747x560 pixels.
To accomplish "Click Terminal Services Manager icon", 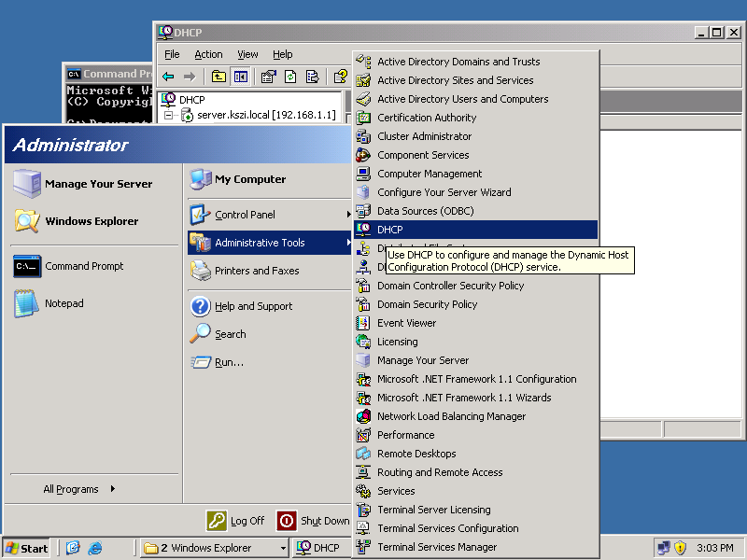I will (x=363, y=546).
